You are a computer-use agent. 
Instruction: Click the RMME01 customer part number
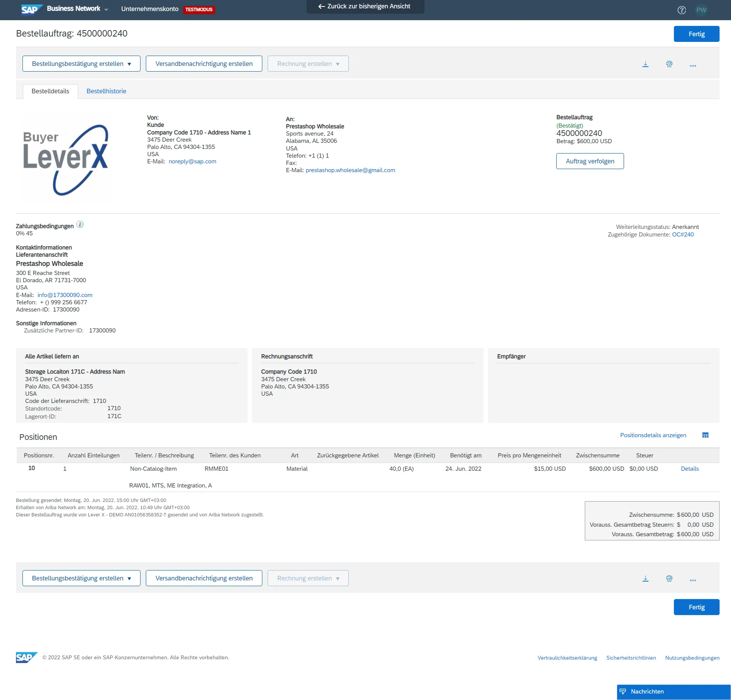coord(216,469)
